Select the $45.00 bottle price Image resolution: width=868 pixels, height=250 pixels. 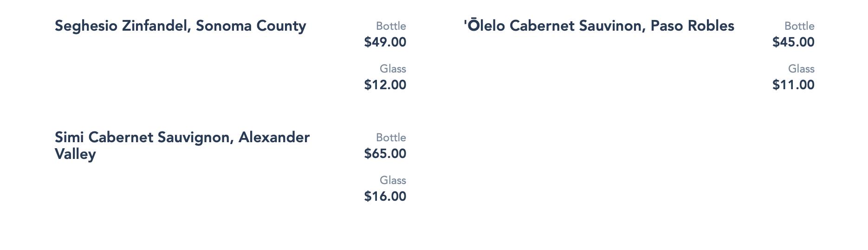[x=793, y=42]
